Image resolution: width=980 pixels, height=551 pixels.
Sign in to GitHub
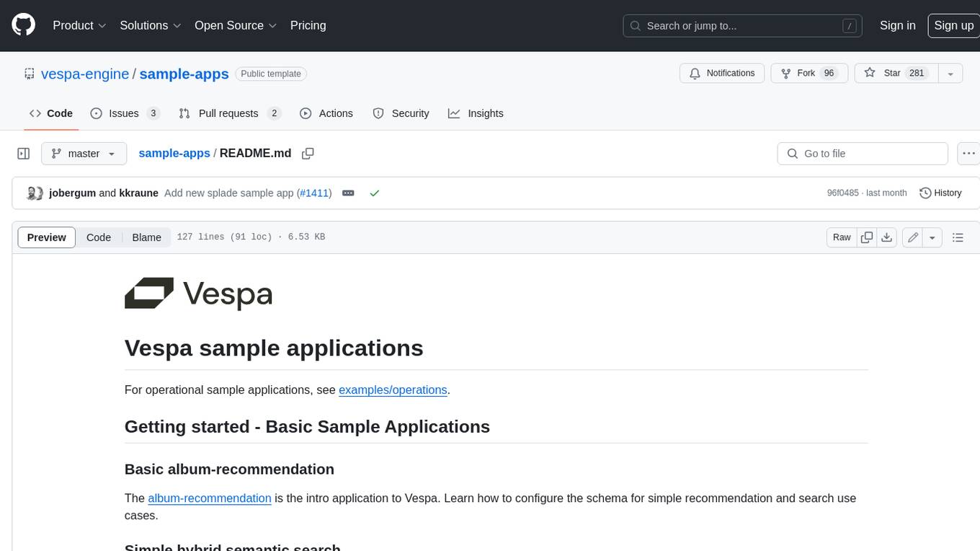[x=897, y=25]
